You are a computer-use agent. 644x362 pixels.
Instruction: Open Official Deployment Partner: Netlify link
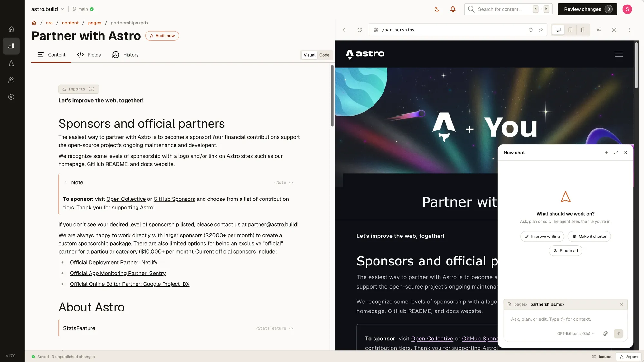point(114,263)
